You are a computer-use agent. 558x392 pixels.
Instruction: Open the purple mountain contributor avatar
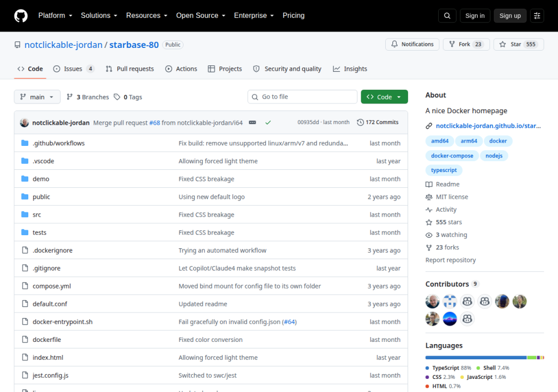[x=450, y=319]
